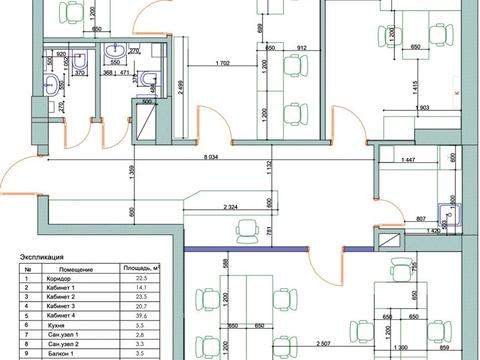Click the dimension label '1 702'

point(223,63)
